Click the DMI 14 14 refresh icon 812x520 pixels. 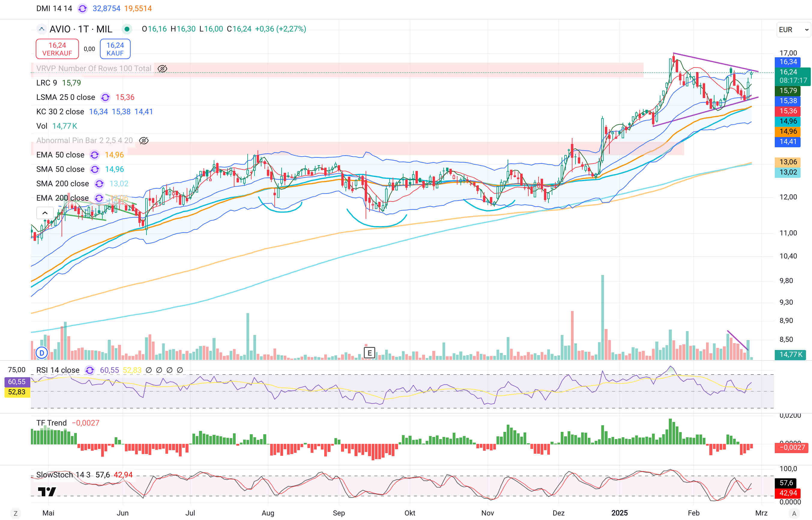(x=83, y=8)
